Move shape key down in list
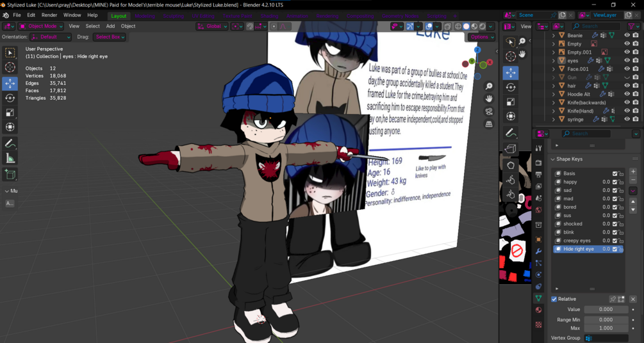The height and width of the screenshot is (343, 644). point(633,210)
